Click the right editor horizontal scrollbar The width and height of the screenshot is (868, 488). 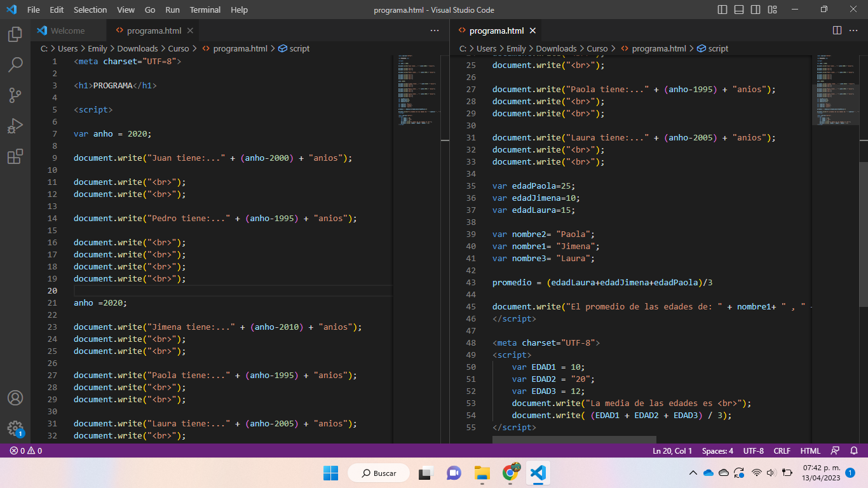click(574, 439)
